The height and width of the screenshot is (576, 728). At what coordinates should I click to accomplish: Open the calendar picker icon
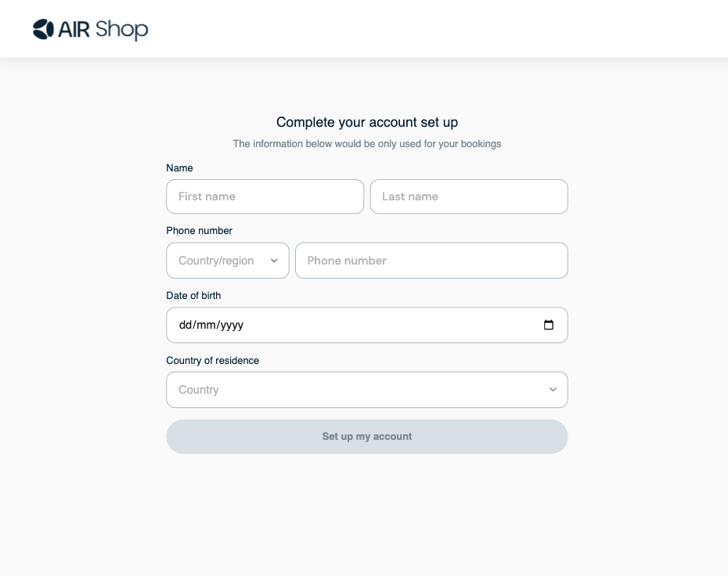click(x=549, y=325)
